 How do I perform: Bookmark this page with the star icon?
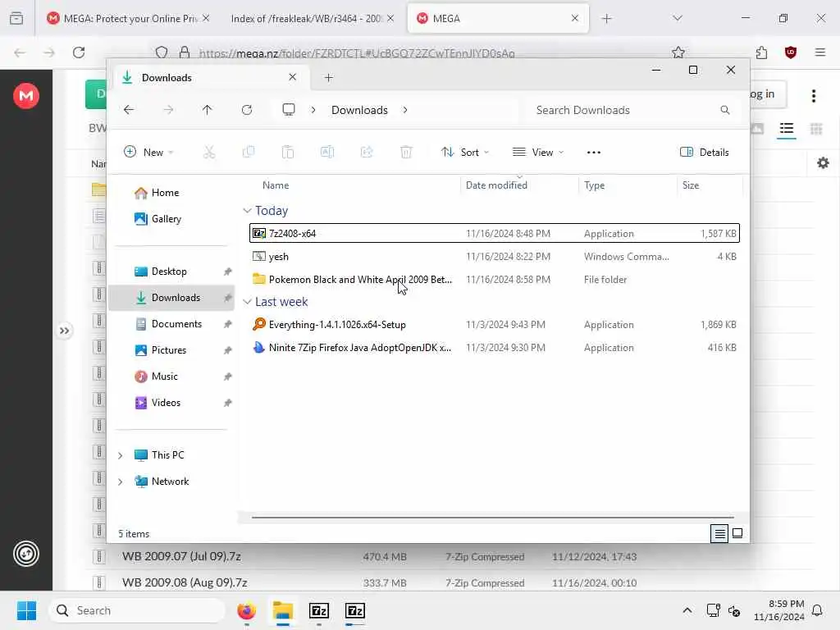pos(678,52)
